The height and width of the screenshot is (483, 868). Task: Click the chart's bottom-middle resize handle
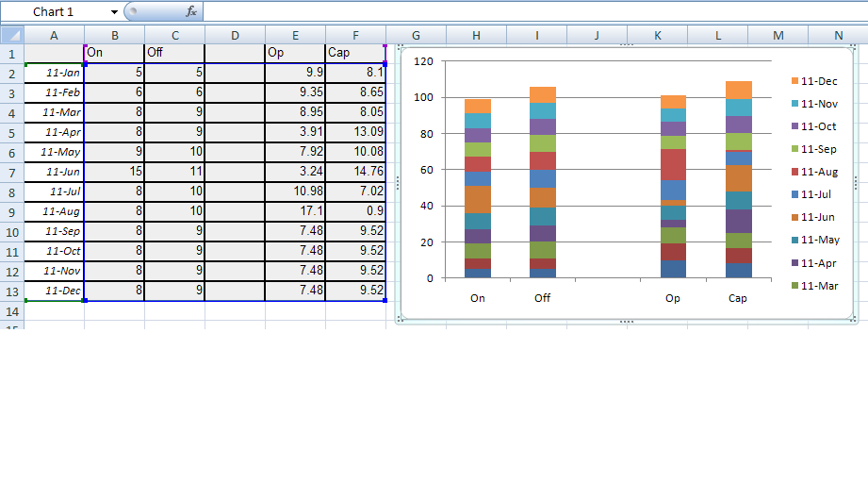point(626,322)
